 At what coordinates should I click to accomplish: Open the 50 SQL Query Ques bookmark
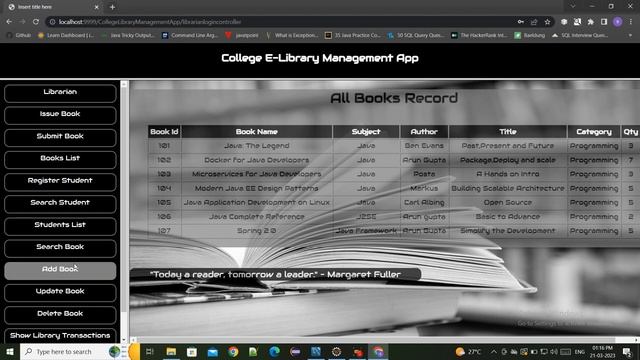click(x=416, y=36)
